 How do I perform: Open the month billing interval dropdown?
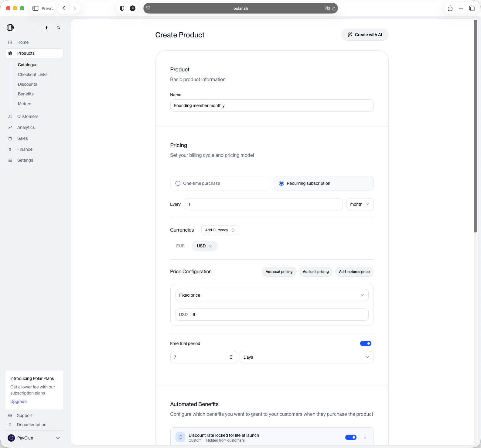pos(360,204)
